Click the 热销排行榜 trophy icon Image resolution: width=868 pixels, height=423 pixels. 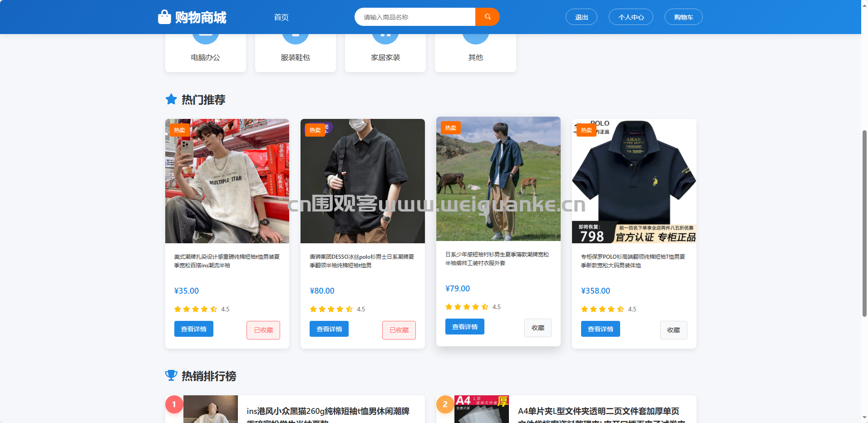(x=171, y=375)
